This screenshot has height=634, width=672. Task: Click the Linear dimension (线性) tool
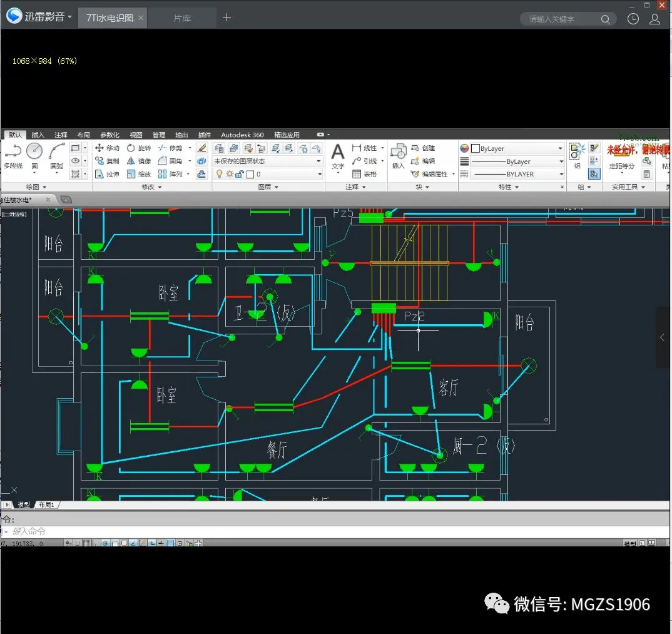365,148
